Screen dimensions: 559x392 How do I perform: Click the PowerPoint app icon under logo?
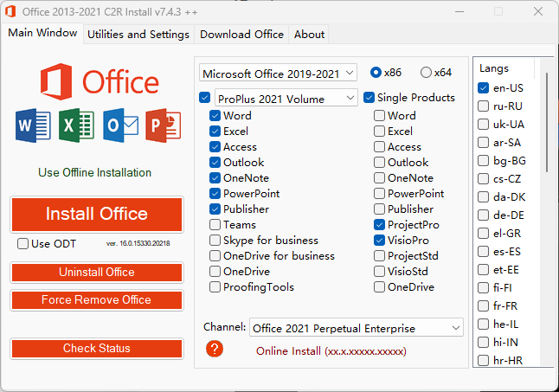(x=164, y=125)
